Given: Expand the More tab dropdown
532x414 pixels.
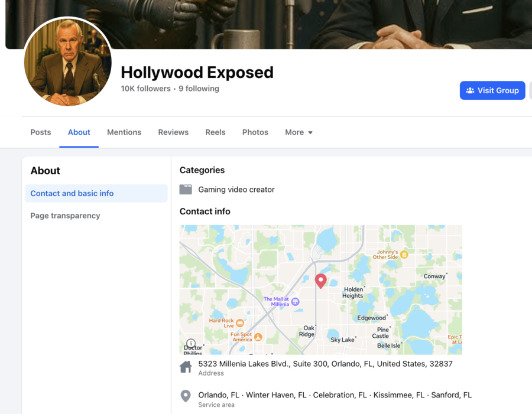Looking at the screenshot, I should point(299,132).
